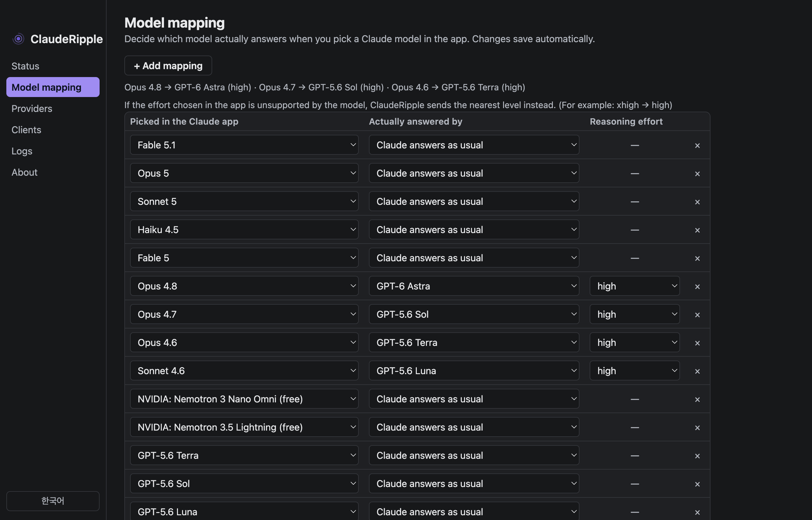
Task: Open the Fable 5 source model dropdown
Action: (x=244, y=258)
